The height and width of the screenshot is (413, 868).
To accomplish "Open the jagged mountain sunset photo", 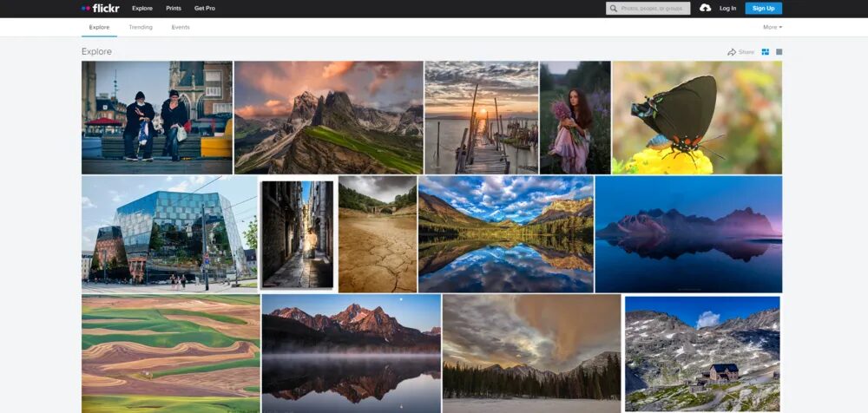I will click(x=328, y=117).
